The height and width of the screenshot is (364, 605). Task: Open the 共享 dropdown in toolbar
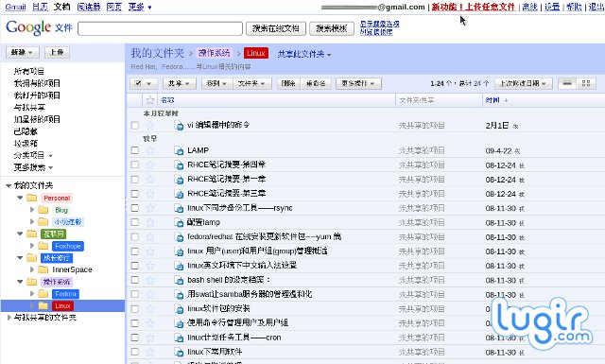click(179, 83)
